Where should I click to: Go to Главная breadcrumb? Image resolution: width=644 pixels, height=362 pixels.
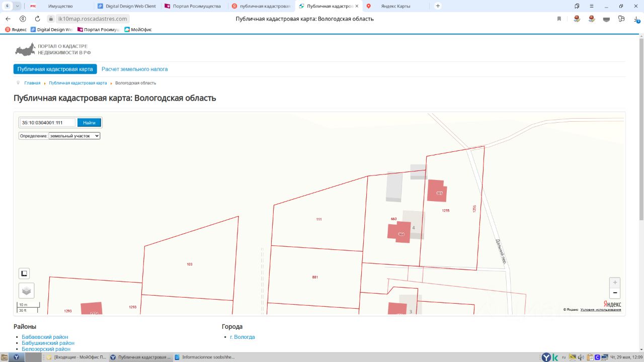(32, 83)
